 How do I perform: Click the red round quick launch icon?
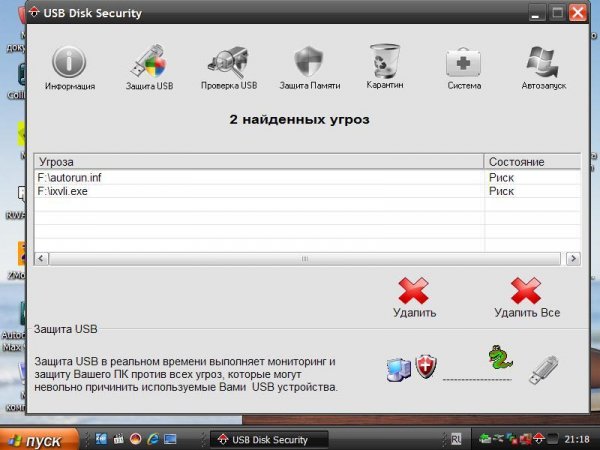coord(135,439)
